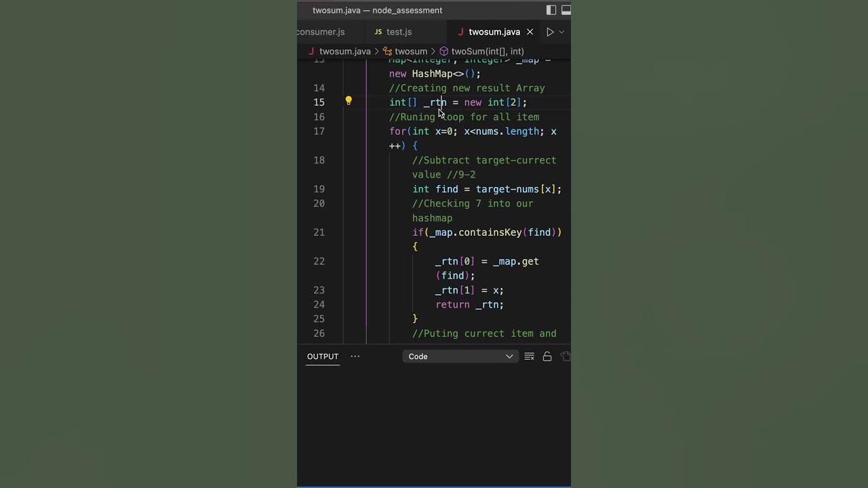Click the window title 'twosum.java — node_assessment'

pyautogui.click(x=377, y=10)
